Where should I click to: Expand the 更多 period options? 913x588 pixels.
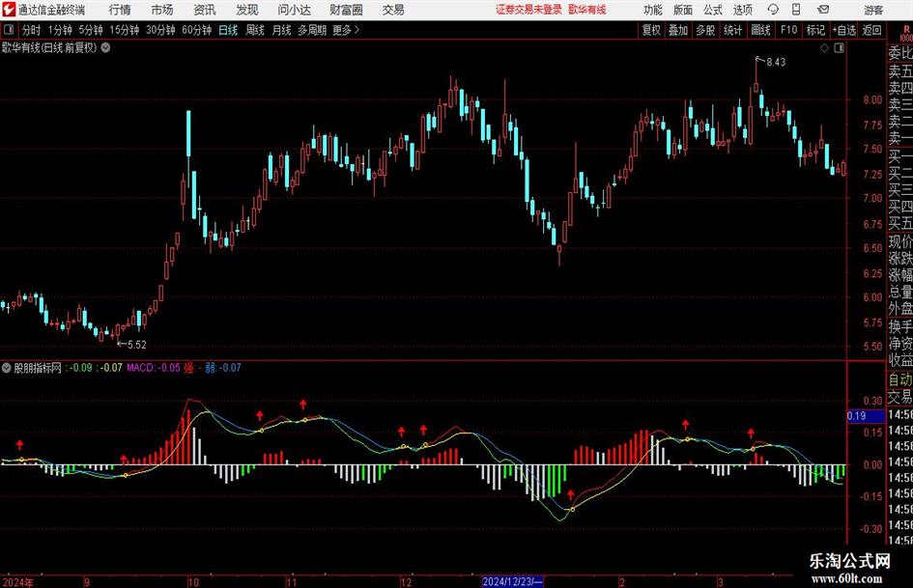346,30
